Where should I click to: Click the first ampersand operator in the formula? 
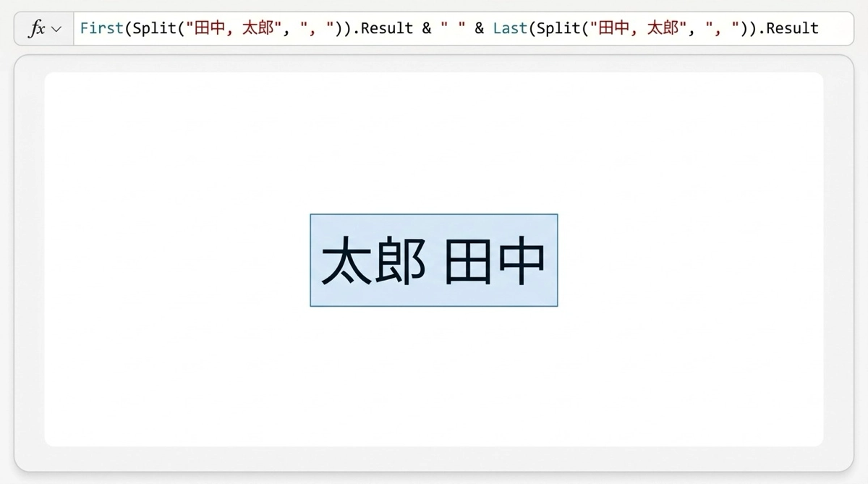coord(427,29)
